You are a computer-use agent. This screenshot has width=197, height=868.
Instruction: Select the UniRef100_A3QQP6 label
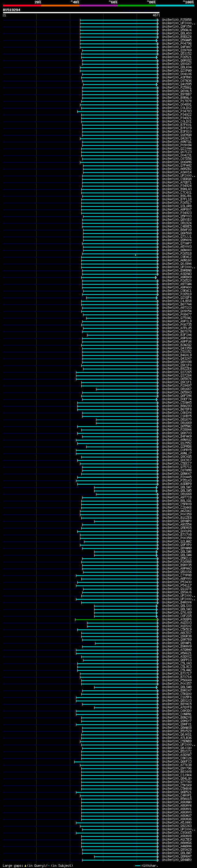coord(176,619)
